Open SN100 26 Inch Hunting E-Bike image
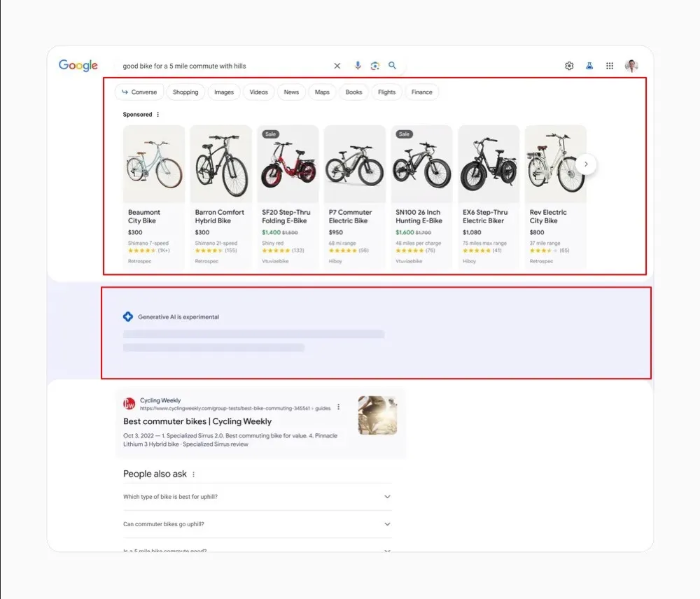700x599 pixels. pos(421,164)
